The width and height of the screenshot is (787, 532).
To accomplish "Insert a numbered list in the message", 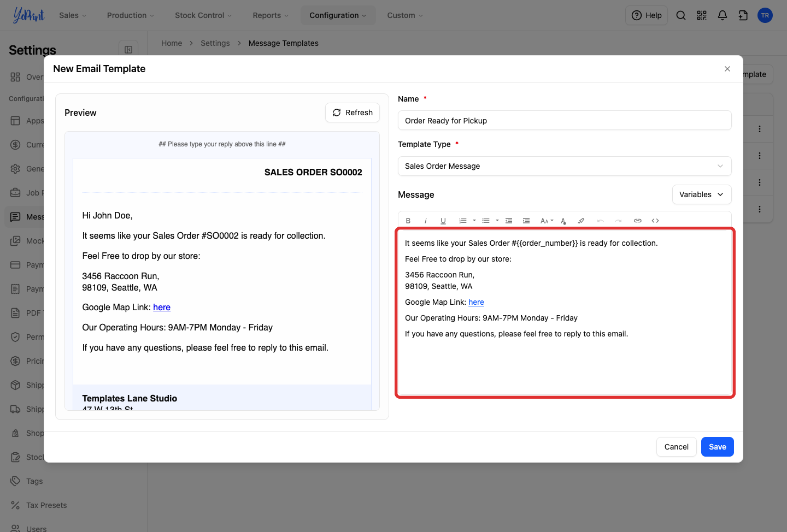I will click(x=463, y=221).
